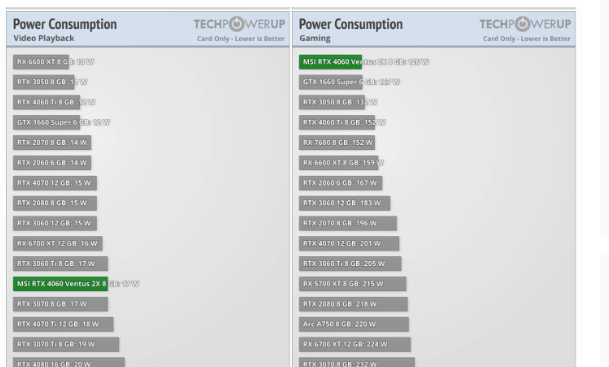Click the GTX 1660 Super 127 W gaming bar

pos(331,82)
